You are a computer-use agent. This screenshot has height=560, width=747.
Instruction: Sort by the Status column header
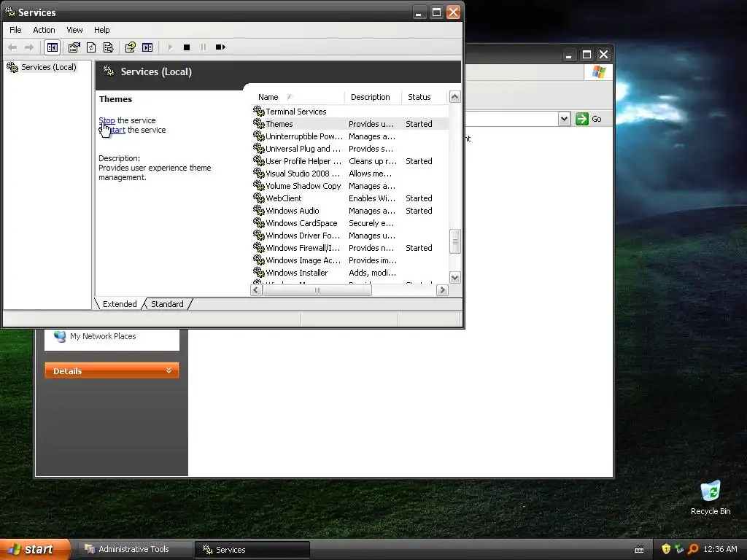pyautogui.click(x=424, y=97)
